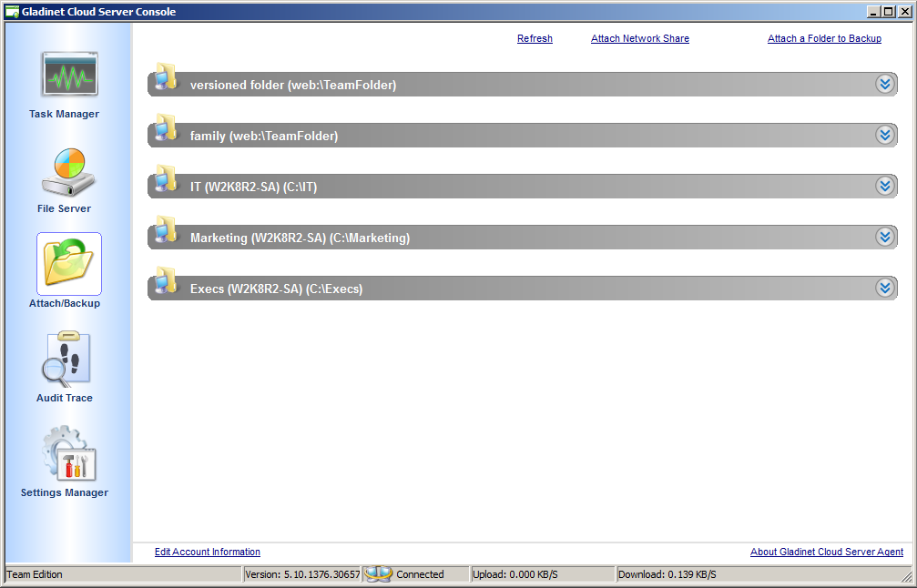Click the Connected status network icon
The image size is (917, 588).
point(378,574)
